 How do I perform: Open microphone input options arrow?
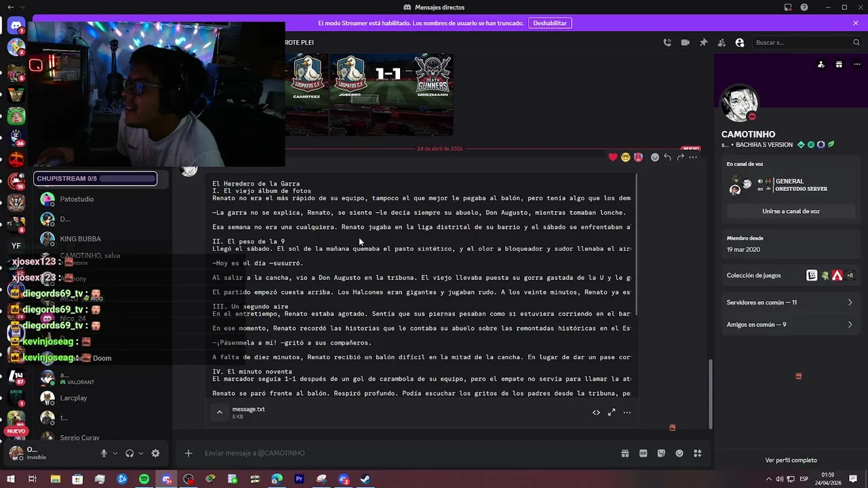115,453
